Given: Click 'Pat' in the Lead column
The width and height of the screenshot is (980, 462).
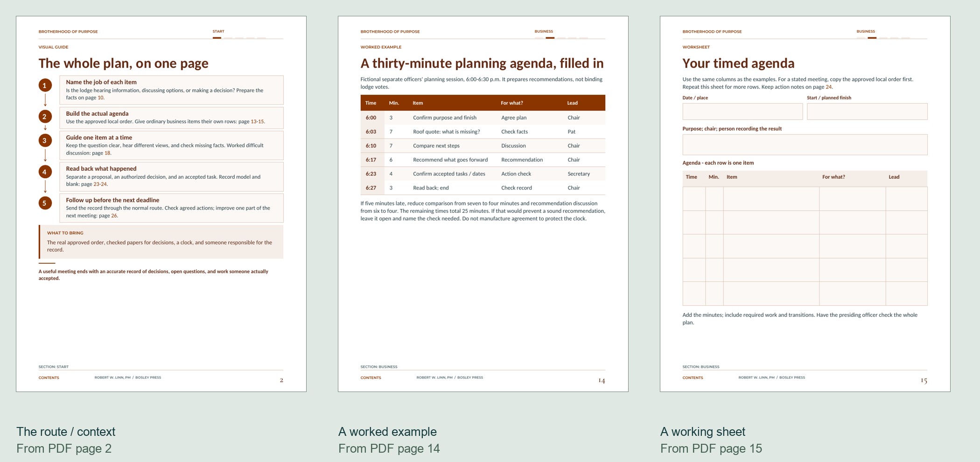Looking at the screenshot, I should coord(571,132).
